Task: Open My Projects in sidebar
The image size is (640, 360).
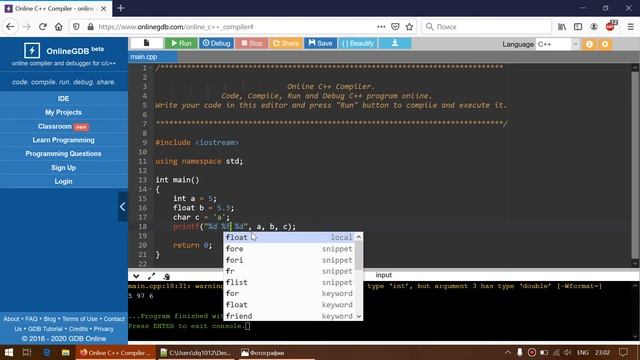Action: (63, 112)
